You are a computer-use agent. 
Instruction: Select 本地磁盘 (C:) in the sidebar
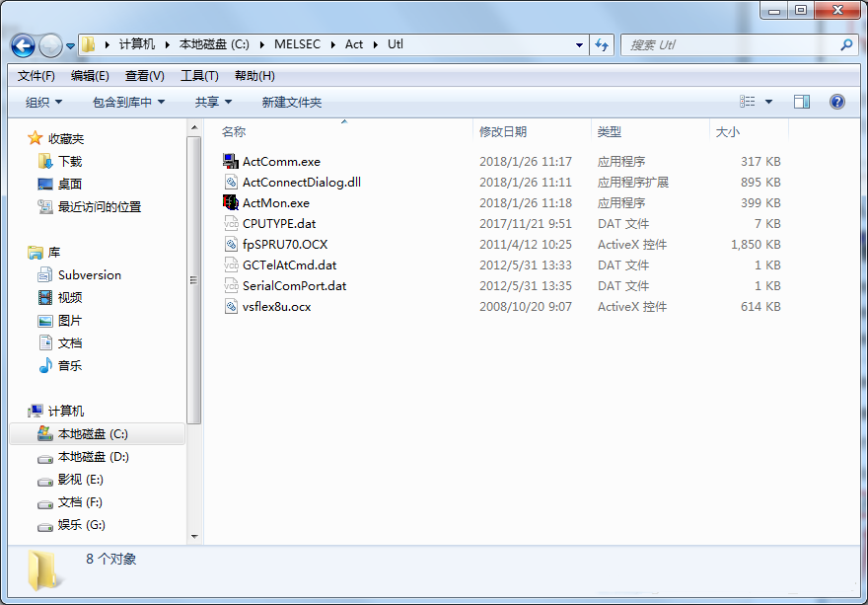[x=94, y=433]
